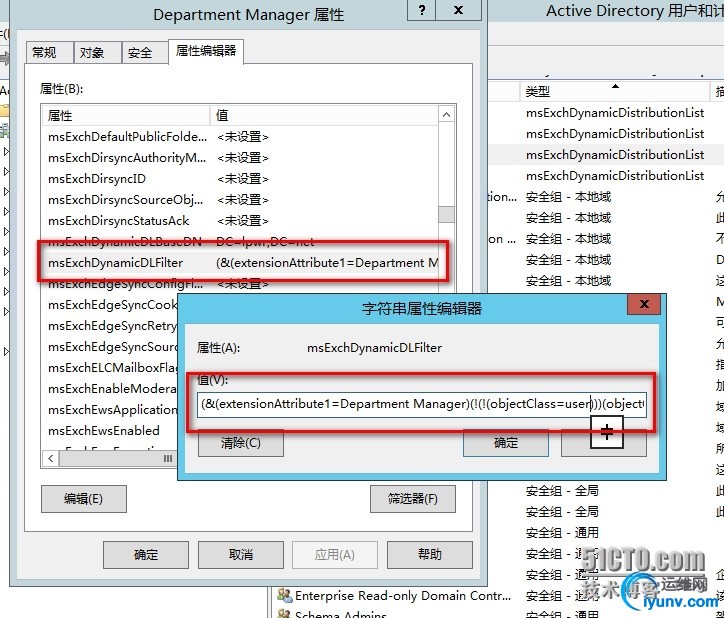This screenshot has width=724, height=618.
Task: Click the 帮助 button
Action: pos(430,555)
